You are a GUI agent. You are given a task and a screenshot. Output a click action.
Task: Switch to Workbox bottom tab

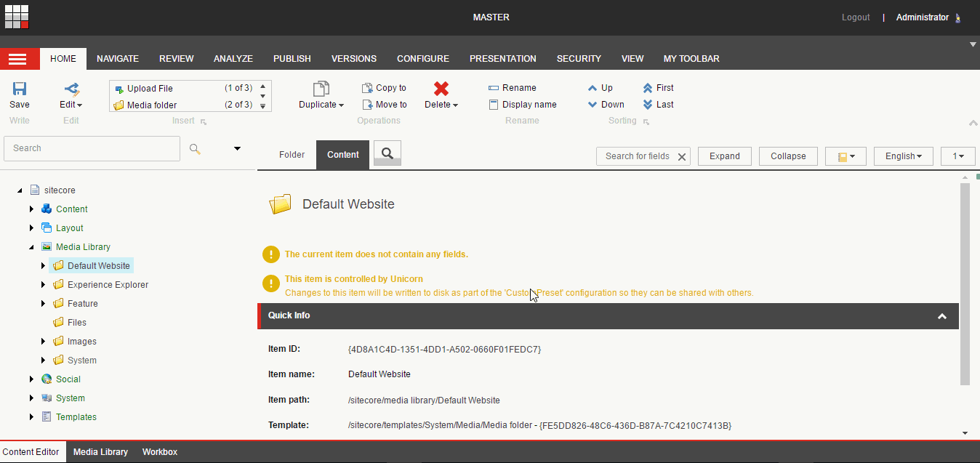tap(160, 452)
